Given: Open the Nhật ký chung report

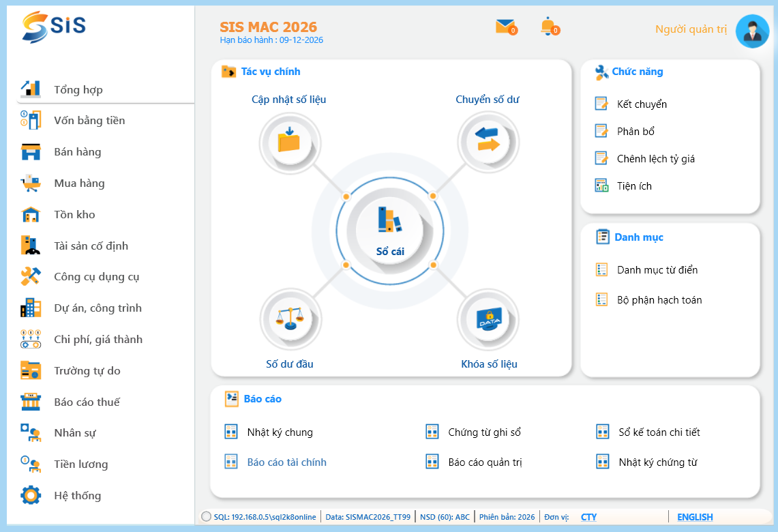Looking at the screenshot, I should 280,432.
